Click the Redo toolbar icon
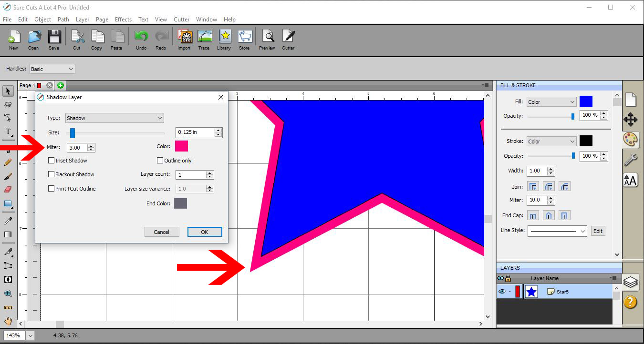Viewport: 644px width, 344px height. point(161,40)
